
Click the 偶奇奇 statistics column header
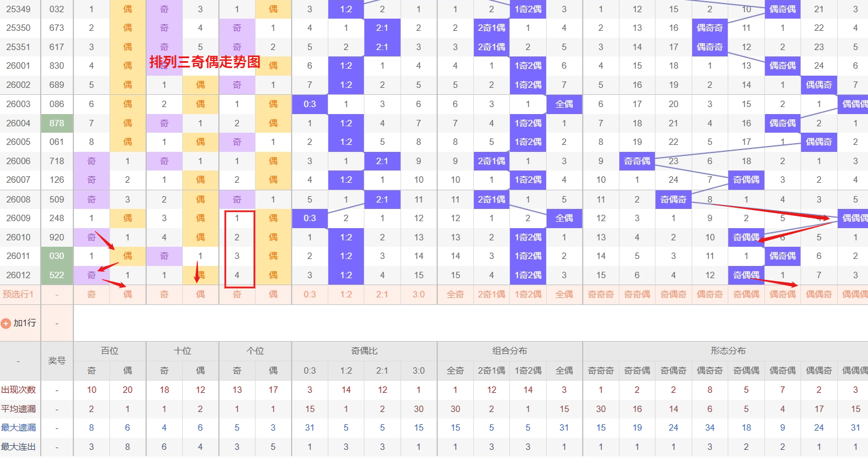point(710,371)
